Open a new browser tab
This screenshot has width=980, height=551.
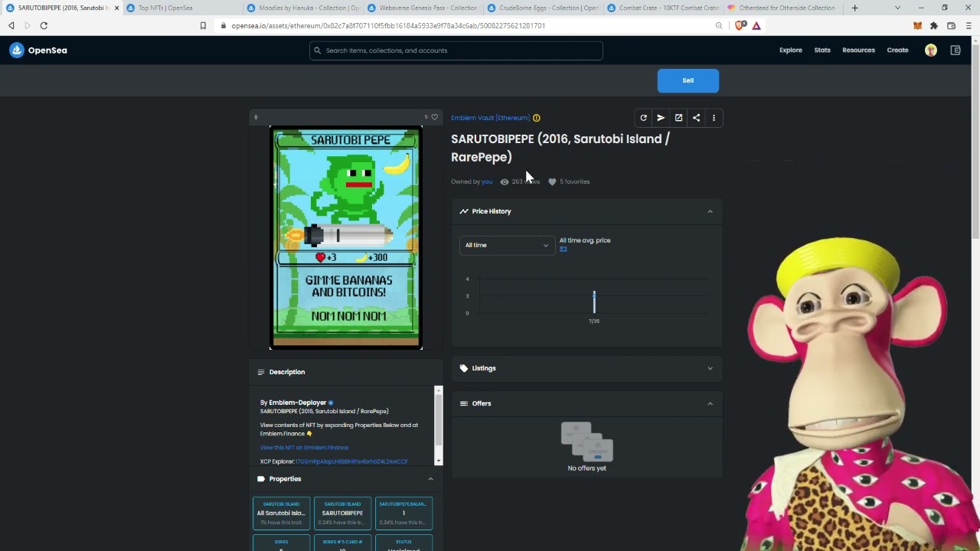[x=854, y=8]
